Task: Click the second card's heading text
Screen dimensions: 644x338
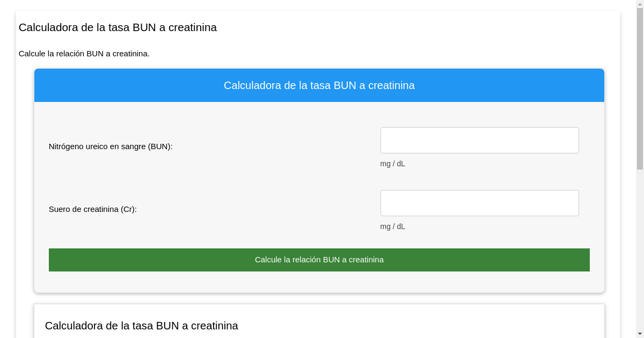Action: 142,326
